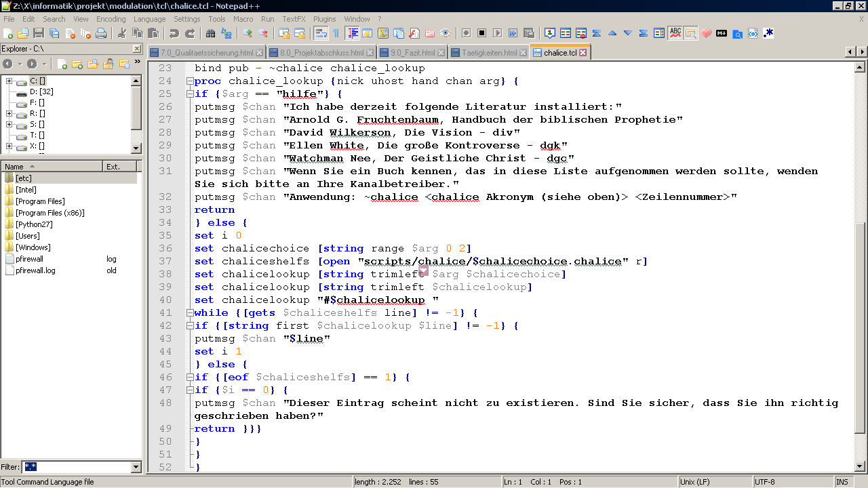Open Find with the binoculars icon
The height and width of the screenshot is (488, 868).
click(x=210, y=33)
